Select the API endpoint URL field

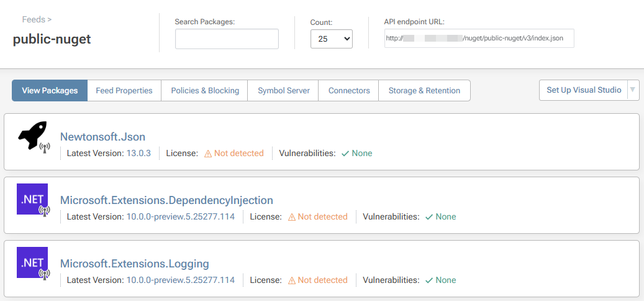[479, 38]
